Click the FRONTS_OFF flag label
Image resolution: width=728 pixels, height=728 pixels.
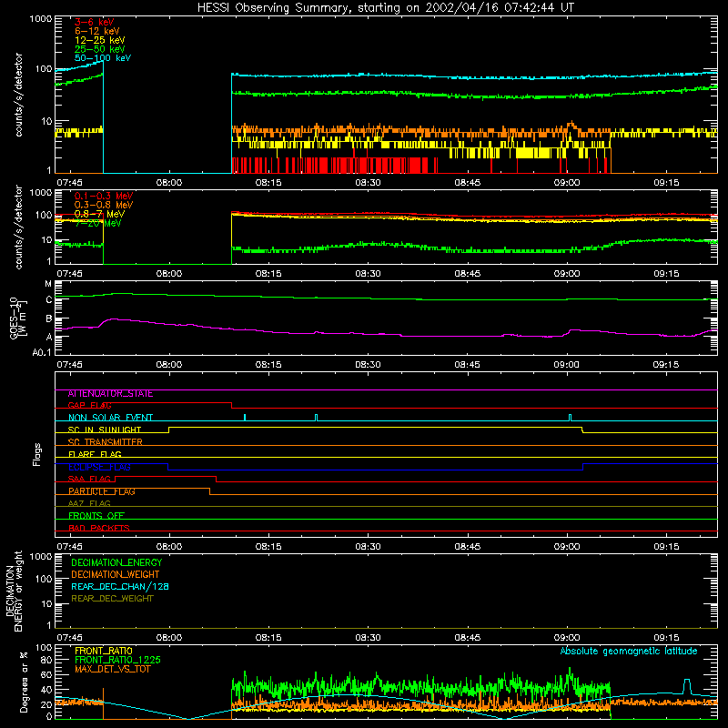tap(96, 516)
